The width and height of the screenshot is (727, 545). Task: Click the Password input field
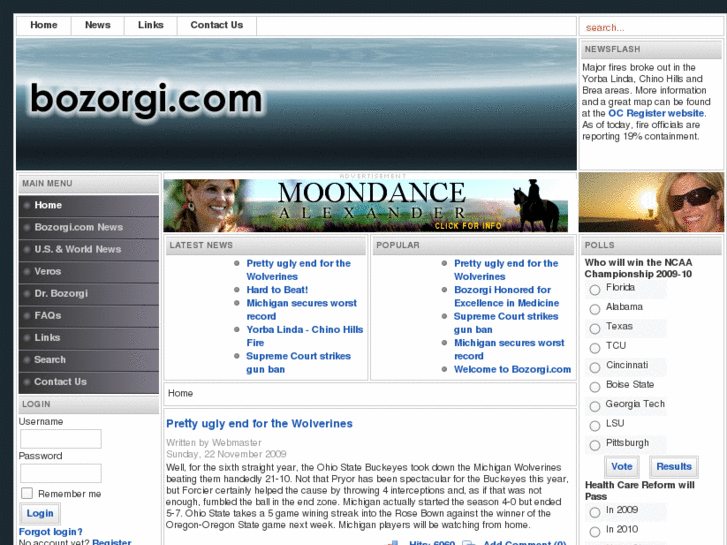click(61, 473)
